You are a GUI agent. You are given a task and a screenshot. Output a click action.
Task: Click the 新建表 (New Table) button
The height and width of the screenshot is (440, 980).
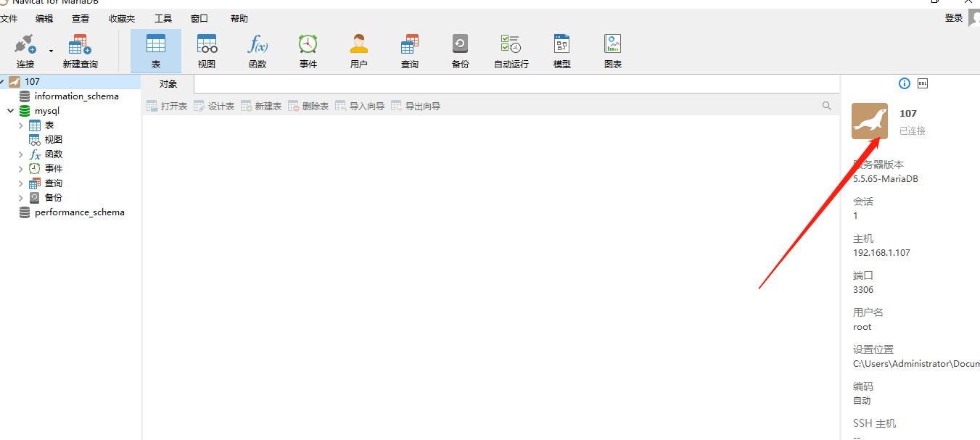pos(260,106)
